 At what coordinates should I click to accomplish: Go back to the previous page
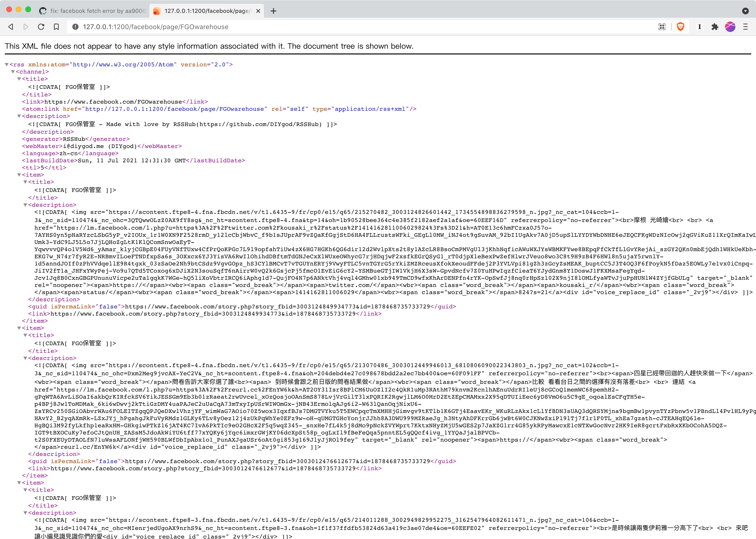click(x=11, y=27)
